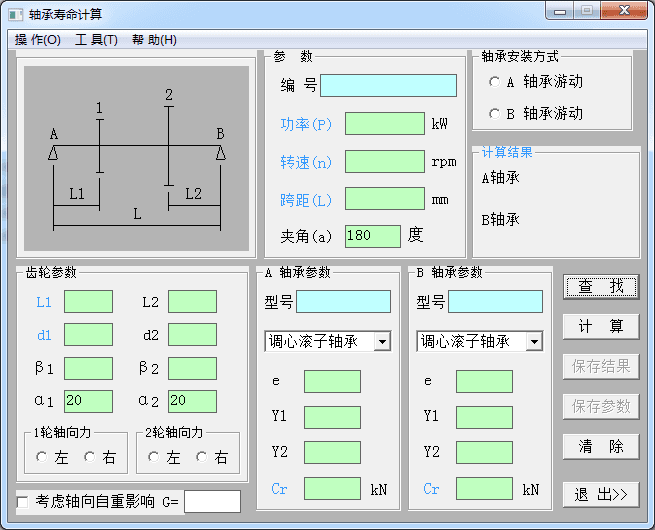Open A 轴承参数 bearing type dropdown
The height and width of the screenshot is (530, 655).
(381, 342)
